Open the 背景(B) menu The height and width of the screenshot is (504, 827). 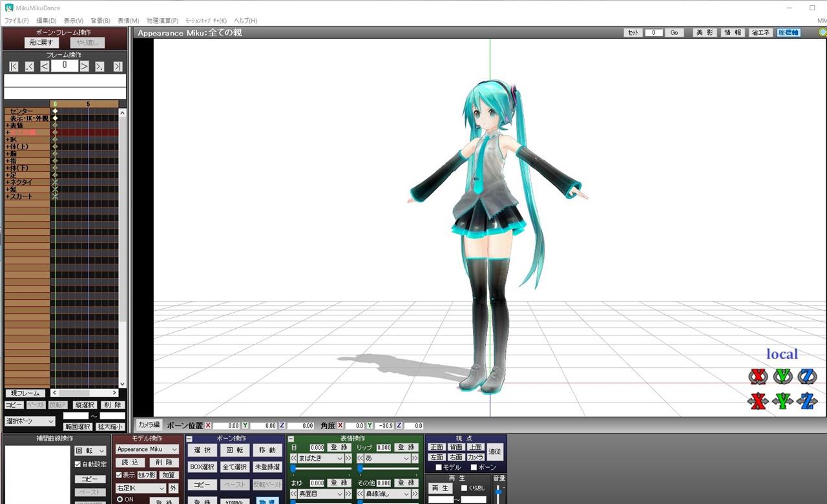[100, 21]
